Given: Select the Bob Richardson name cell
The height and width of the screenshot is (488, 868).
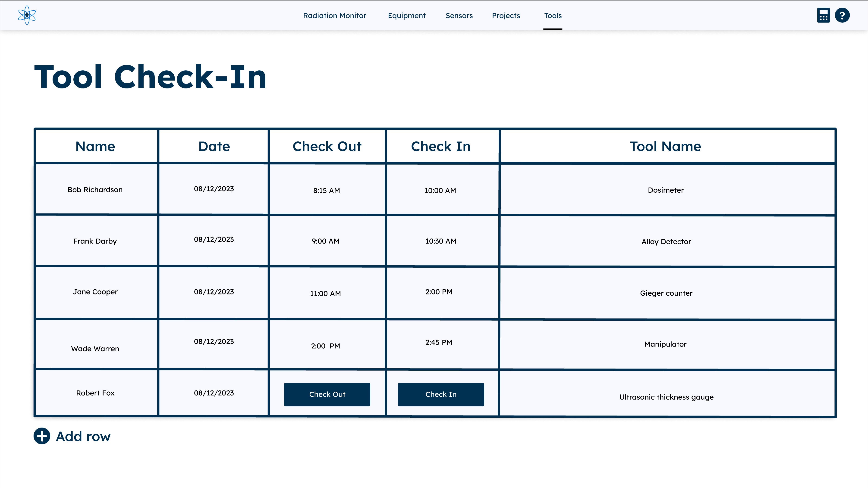Looking at the screenshot, I should 95,190.
